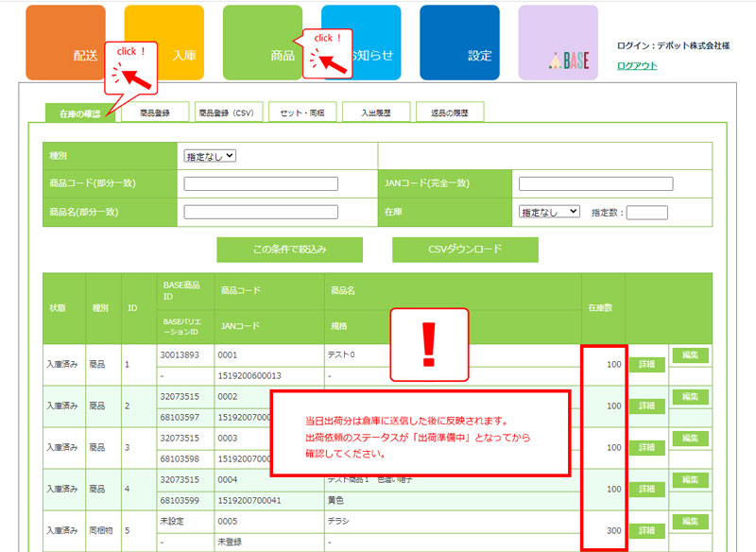Open the purple BASE logo tile
This screenshot has width=756, height=552.
pyautogui.click(x=558, y=43)
